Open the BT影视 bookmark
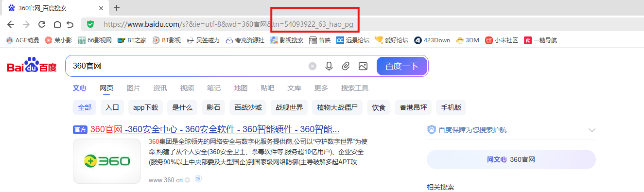This screenshot has height=192, width=644. [x=166, y=40]
